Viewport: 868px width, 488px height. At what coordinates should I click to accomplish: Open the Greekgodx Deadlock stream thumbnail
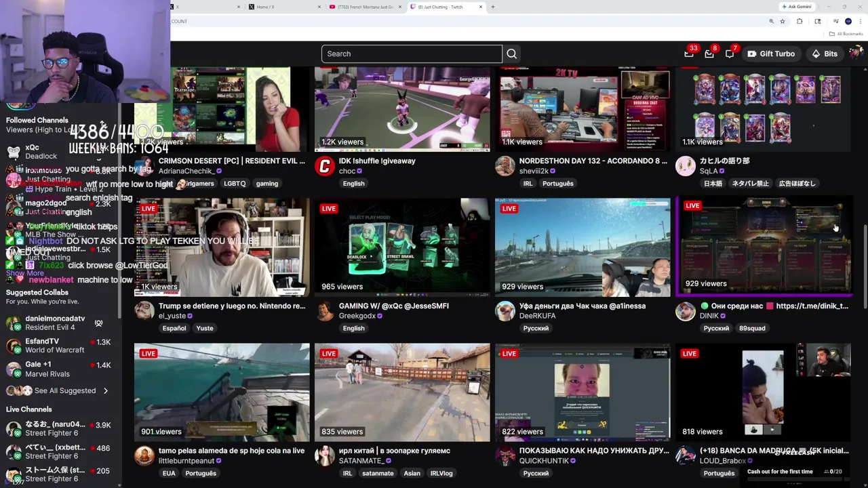pos(402,247)
